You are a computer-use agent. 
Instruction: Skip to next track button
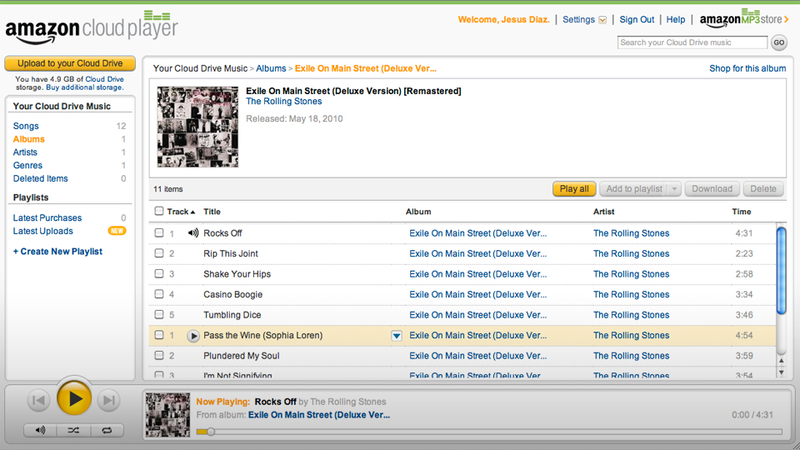point(109,400)
